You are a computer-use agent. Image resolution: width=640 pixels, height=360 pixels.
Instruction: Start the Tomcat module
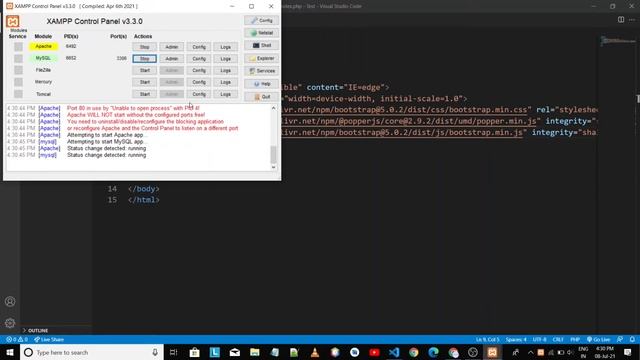(144, 94)
